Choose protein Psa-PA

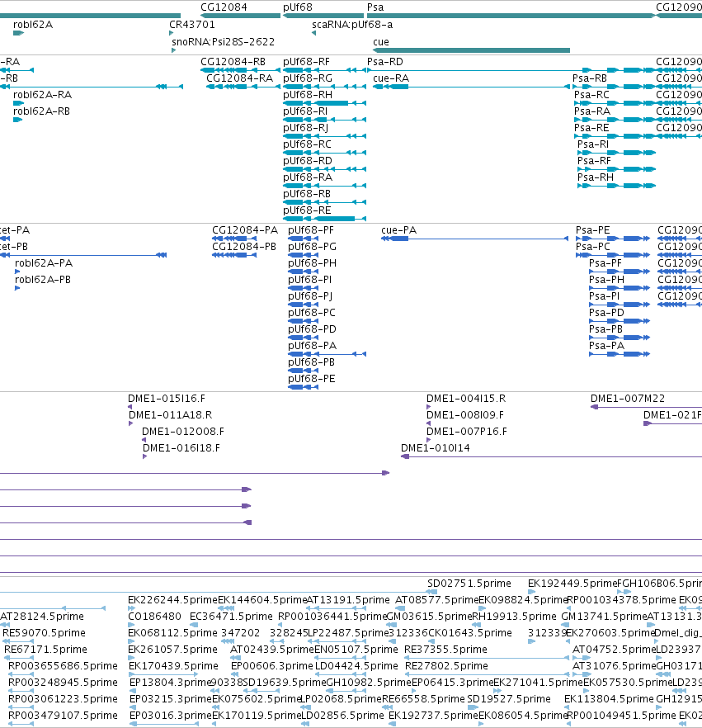point(607,346)
